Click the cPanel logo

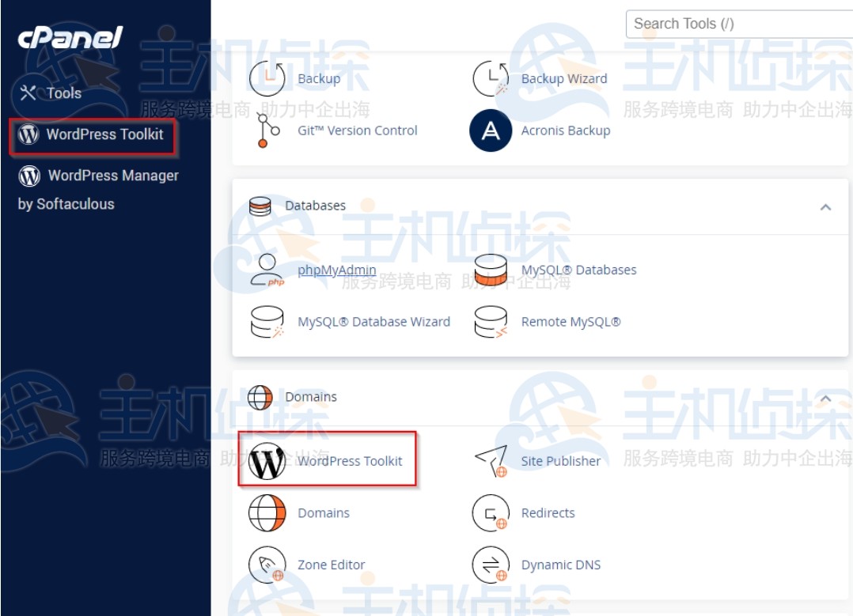click(x=70, y=38)
